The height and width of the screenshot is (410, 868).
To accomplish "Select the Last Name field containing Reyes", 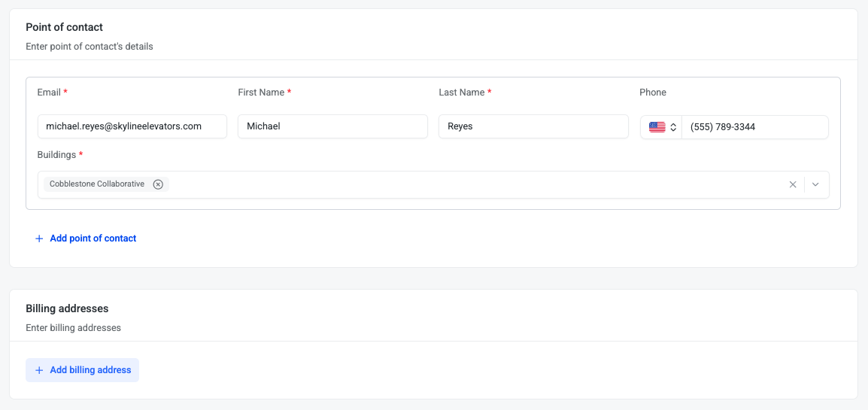I will [533, 126].
